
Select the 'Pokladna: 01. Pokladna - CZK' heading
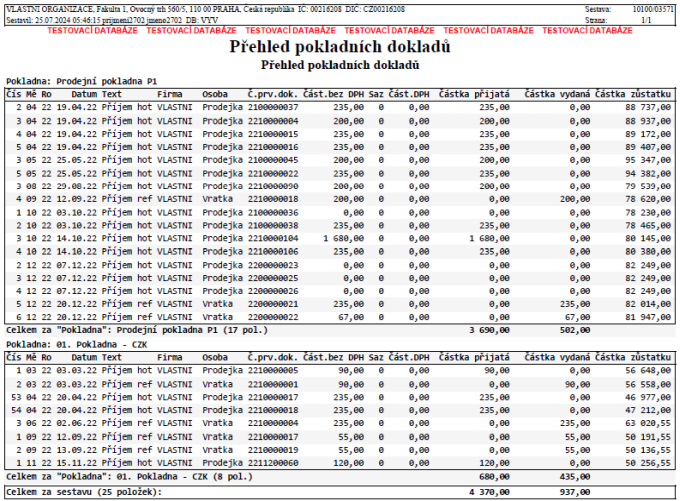76,345
